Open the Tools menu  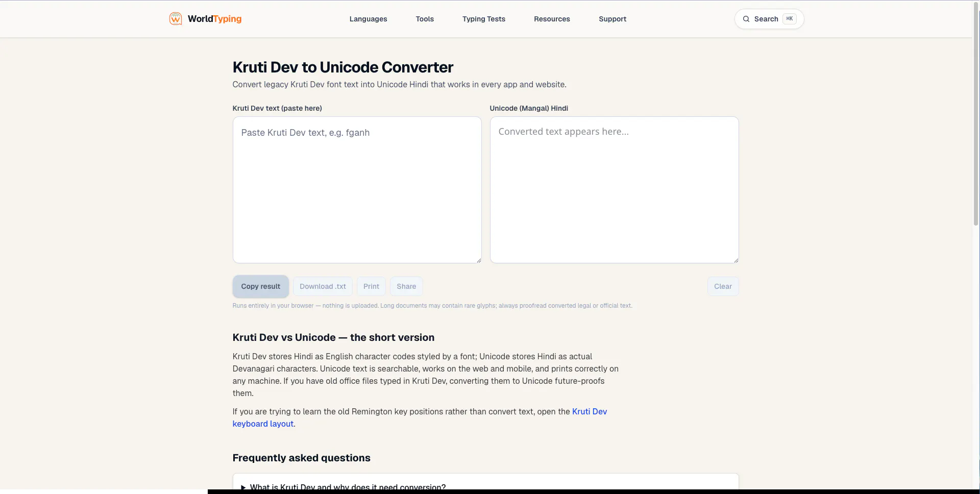coord(425,19)
